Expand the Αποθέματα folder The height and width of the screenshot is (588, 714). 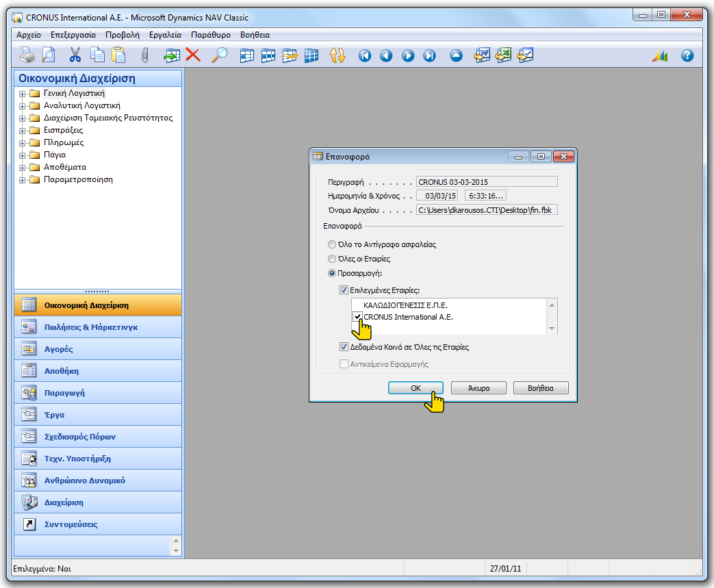coord(22,168)
